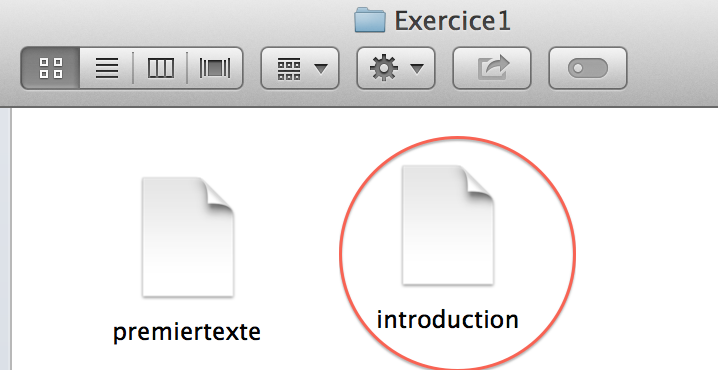Switch to icon view
Image resolution: width=718 pixels, height=370 pixels.
coord(50,68)
